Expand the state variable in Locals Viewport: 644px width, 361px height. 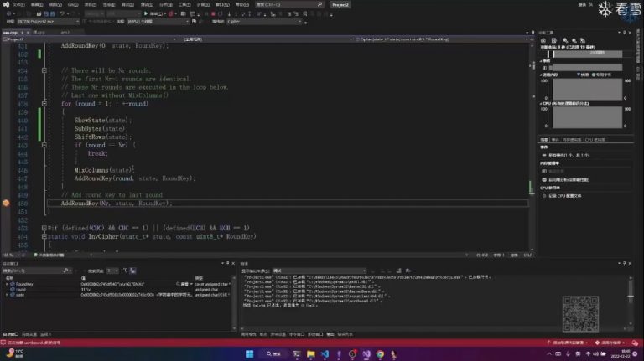tap(7, 295)
